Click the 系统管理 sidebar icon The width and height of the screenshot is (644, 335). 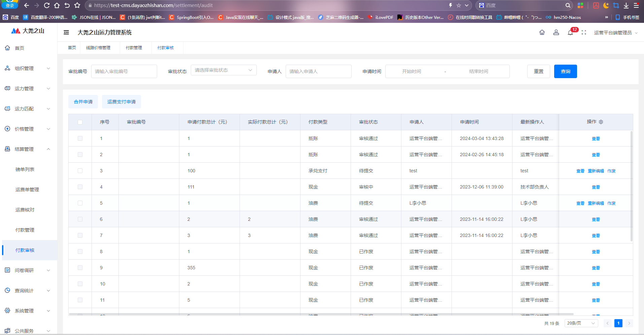[7, 310]
